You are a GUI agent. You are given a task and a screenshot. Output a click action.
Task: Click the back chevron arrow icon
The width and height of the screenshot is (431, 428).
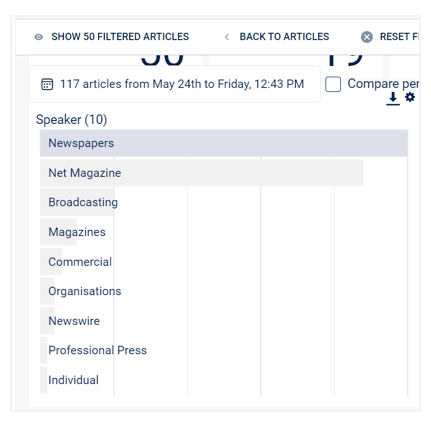pyautogui.click(x=227, y=37)
